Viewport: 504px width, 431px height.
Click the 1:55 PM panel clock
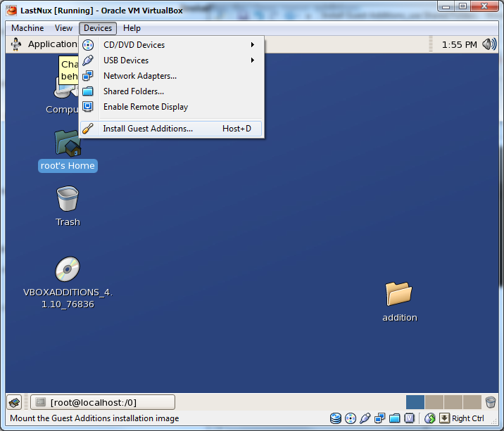(x=459, y=44)
